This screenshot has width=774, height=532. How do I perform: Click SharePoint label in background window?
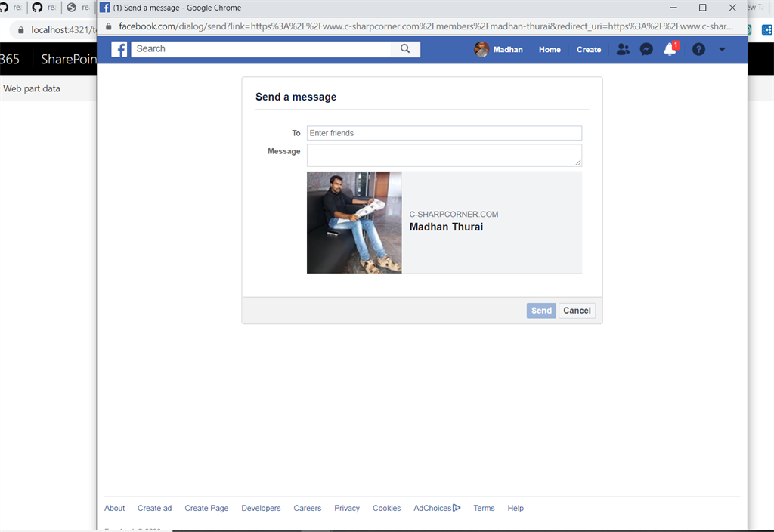69,59
